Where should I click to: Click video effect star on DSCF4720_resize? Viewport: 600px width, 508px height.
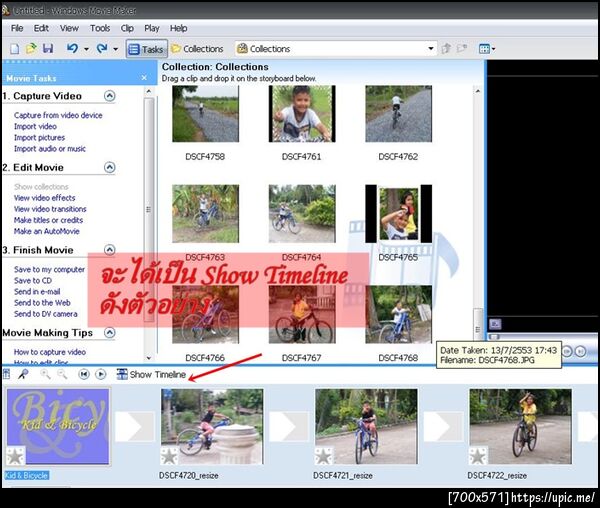pyautogui.click(x=170, y=456)
